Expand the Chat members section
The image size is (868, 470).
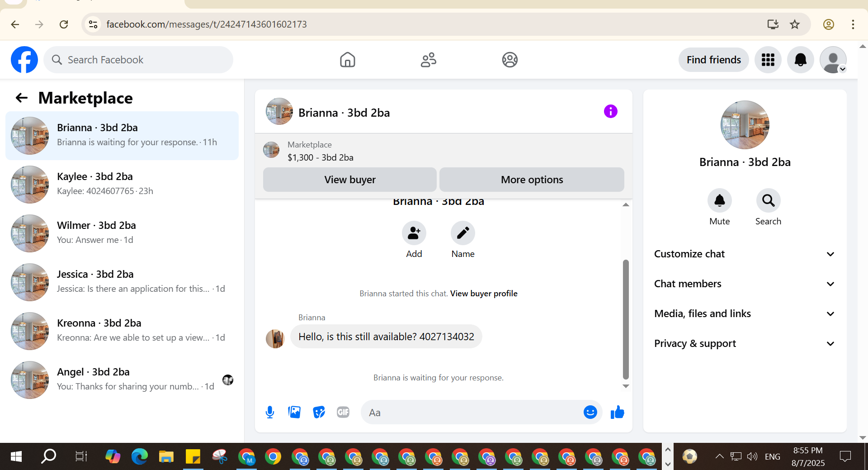[745, 284]
